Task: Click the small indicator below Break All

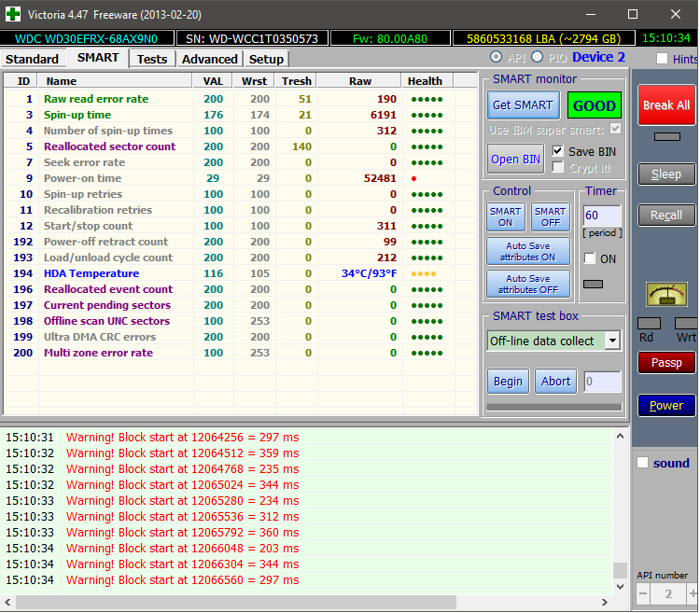Action: click(x=667, y=136)
